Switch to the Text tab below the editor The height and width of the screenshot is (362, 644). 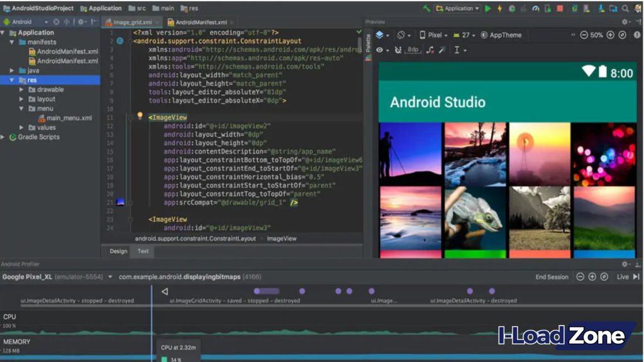(142, 251)
